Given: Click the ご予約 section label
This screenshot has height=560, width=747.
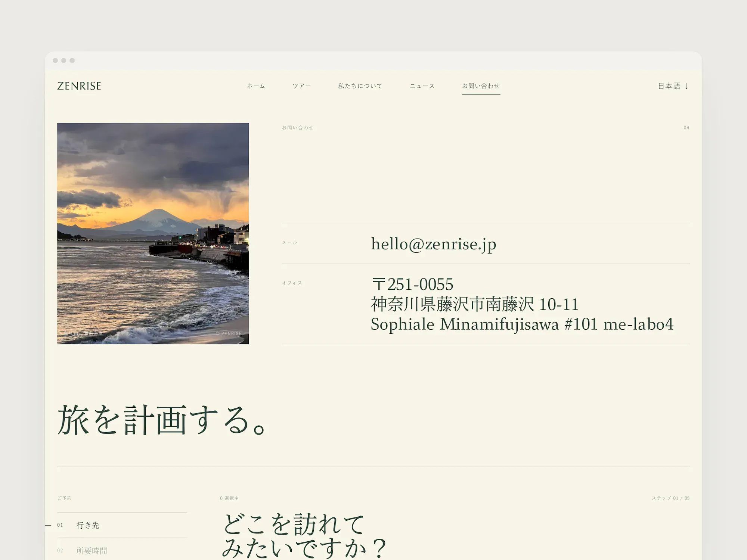Looking at the screenshot, I should pyautogui.click(x=64, y=498).
